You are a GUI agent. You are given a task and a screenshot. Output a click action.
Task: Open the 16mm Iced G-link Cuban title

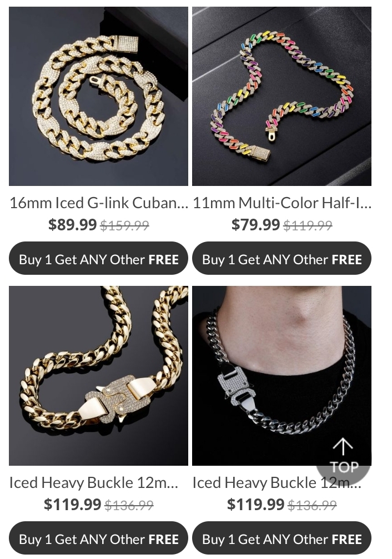click(x=98, y=203)
